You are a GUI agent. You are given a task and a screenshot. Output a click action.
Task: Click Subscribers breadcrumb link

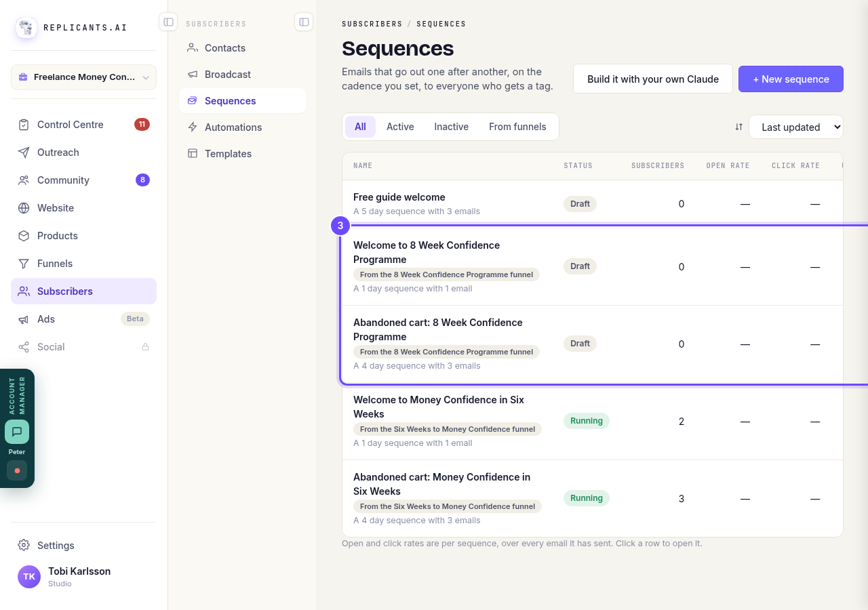372,24
